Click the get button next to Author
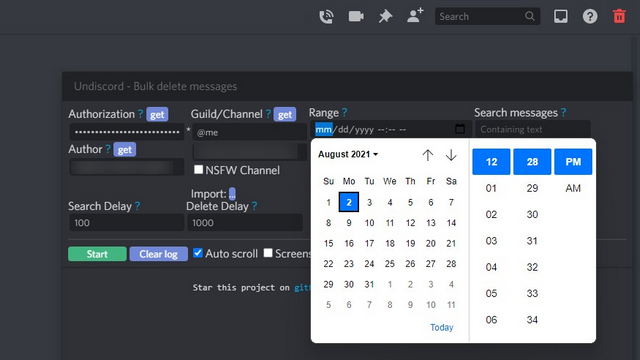The width and height of the screenshot is (640, 360). coord(124,150)
